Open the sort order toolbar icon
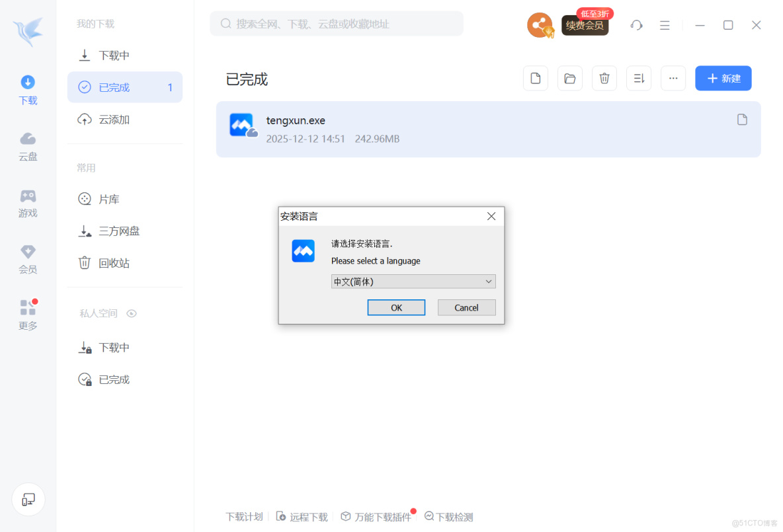Viewport: 783px width, 532px height. [x=638, y=78]
